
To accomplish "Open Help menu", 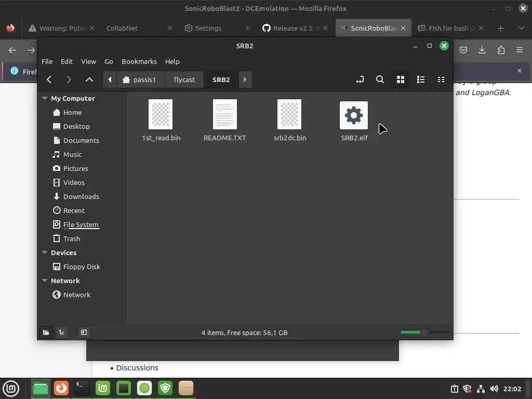I will pos(172,61).
